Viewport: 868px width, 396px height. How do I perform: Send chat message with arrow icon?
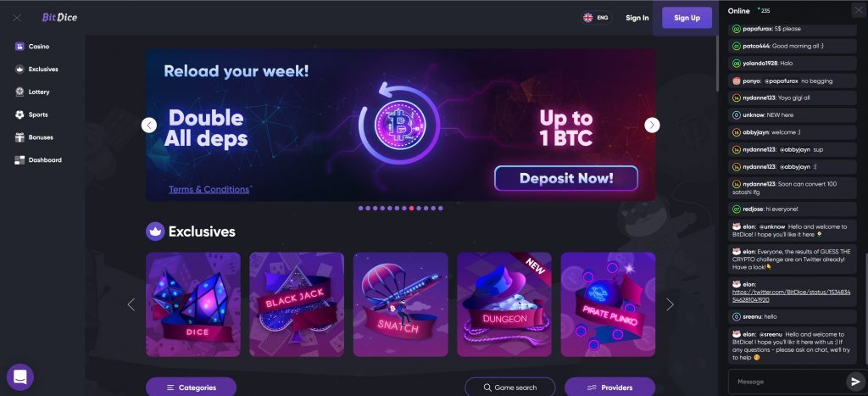pos(854,382)
